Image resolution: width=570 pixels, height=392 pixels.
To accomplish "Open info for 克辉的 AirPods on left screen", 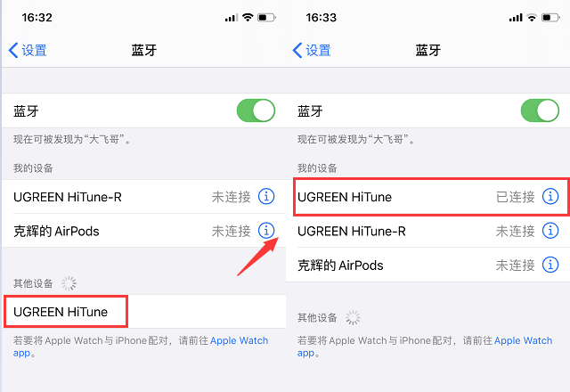I will 266,231.
